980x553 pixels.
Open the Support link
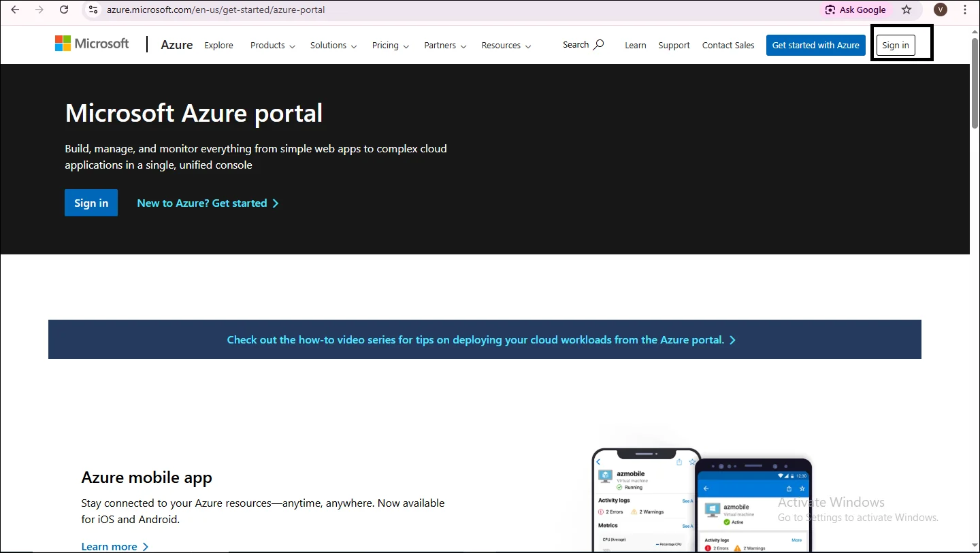[x=674, y=46]
